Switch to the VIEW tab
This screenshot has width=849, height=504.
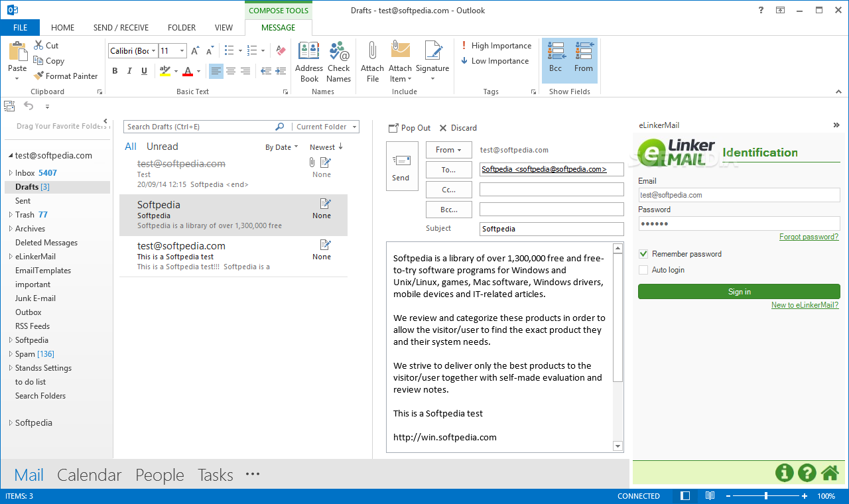[224, 28]
